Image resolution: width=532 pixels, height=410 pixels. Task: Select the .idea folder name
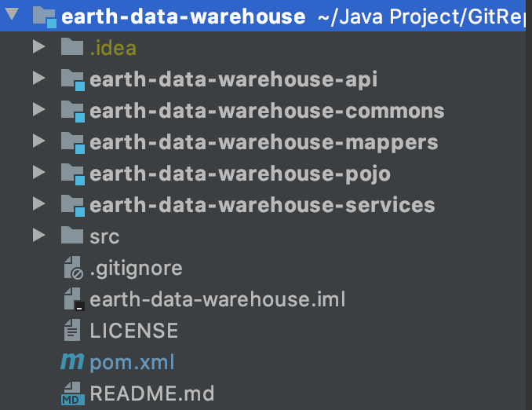113,48
